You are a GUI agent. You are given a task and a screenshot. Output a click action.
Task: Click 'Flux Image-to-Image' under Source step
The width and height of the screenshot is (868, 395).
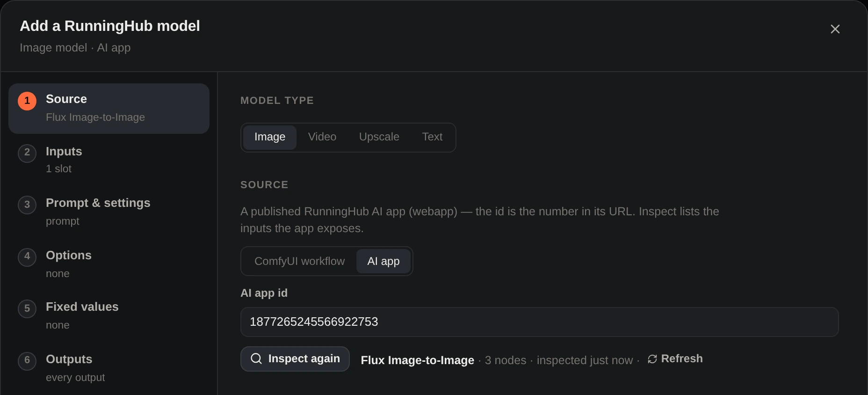[95, 117]
